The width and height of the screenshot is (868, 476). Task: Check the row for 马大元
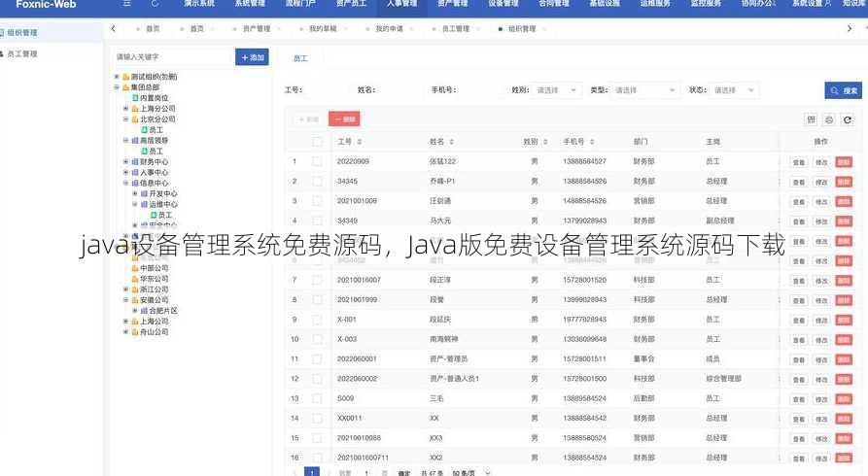317,221
